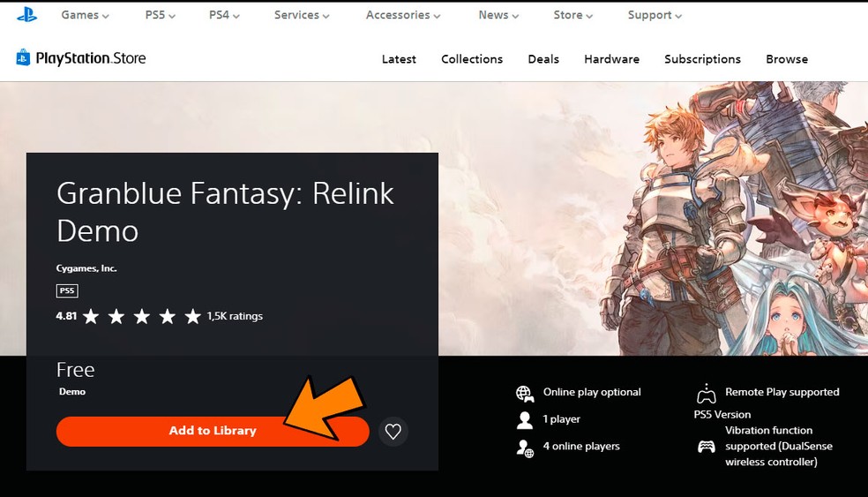Click the PS5 Version label
868x497 pixels.
722,414
